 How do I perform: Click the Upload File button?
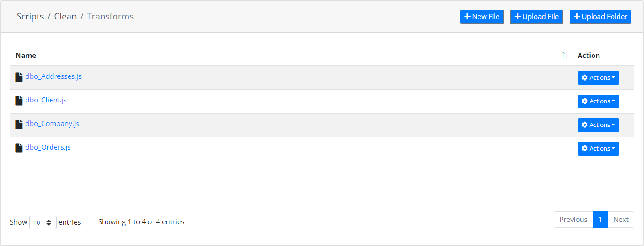(536, 17)
